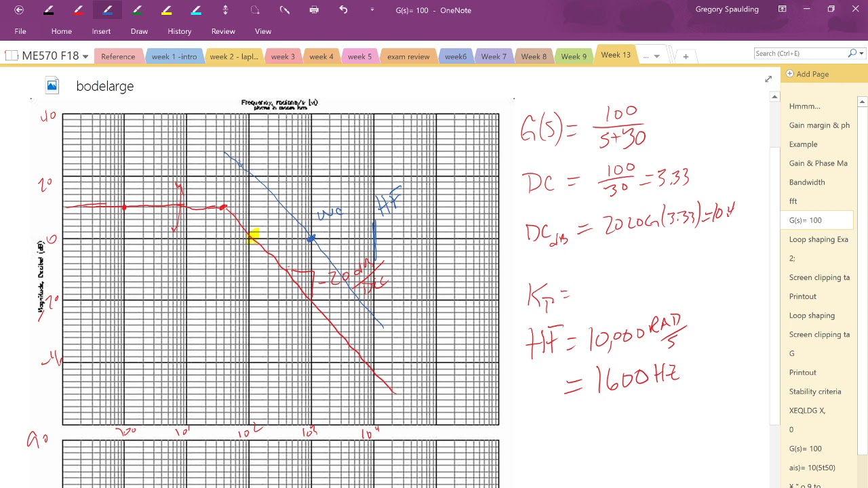Viewport: 868px width, 488px height.
Task: Select the cyan highlighter
Action: click(196, 10)
